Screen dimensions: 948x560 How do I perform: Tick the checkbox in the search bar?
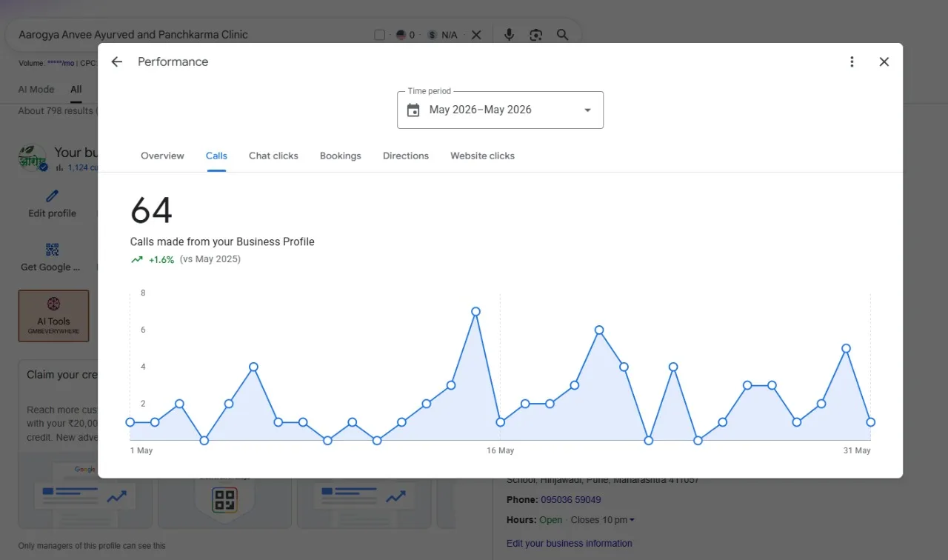click(380, 35)
